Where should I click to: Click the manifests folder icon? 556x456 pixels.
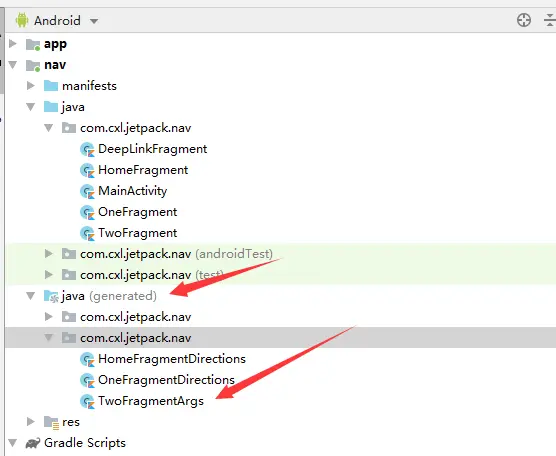click(51, 86)
